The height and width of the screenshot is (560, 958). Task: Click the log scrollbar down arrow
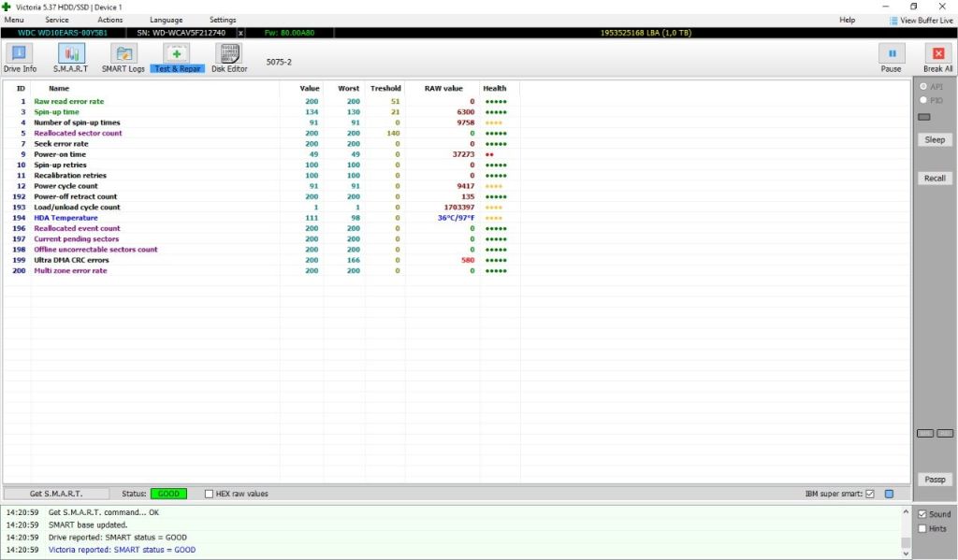tap(906, 553)
